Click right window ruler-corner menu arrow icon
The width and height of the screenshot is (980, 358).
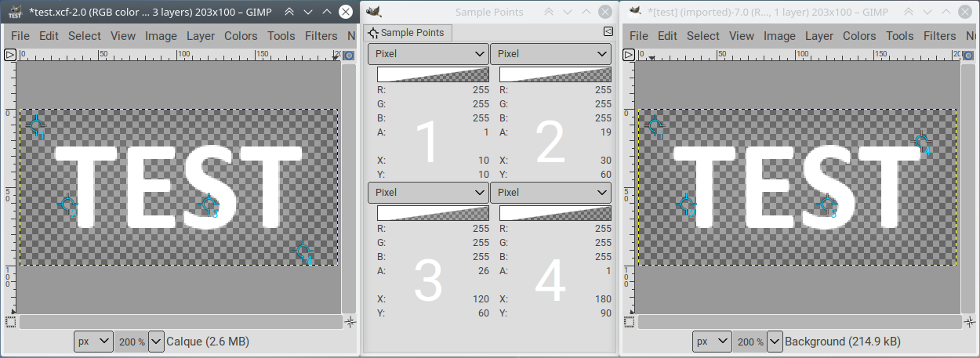click(x=629, y=55)
